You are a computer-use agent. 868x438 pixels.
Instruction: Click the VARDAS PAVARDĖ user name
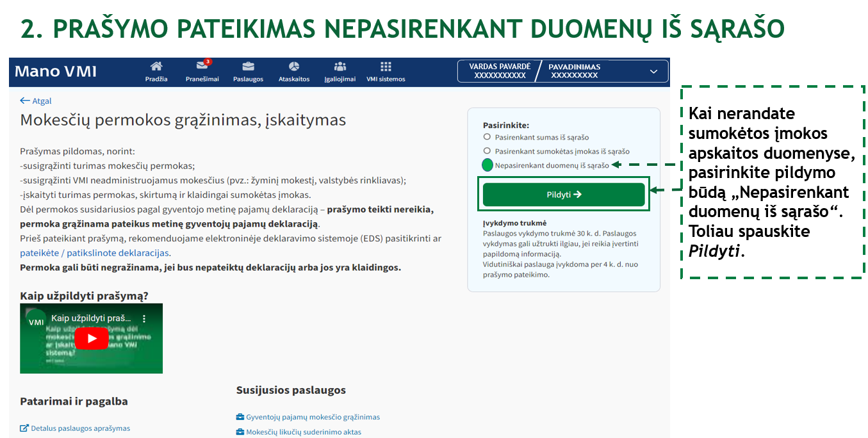pyautogui.click(x=500, y=71)
